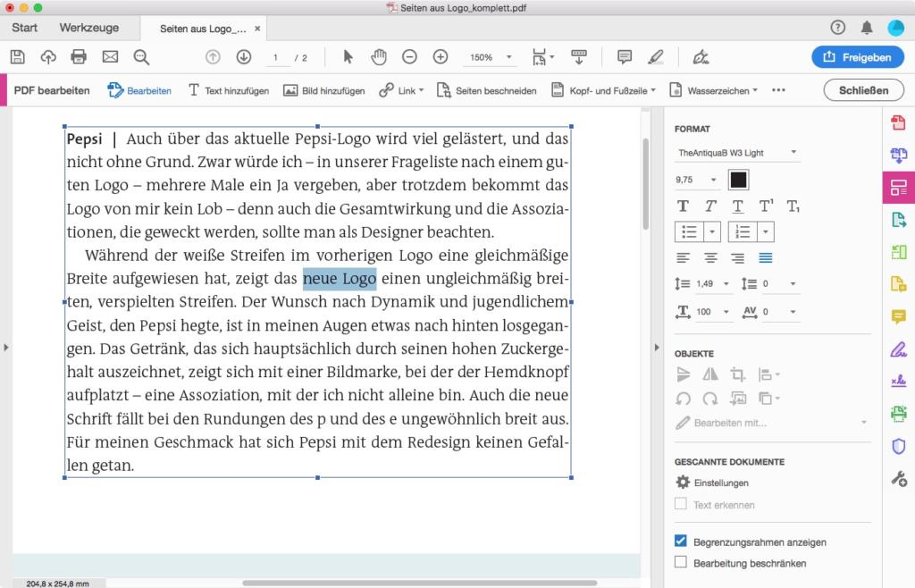915x588 pixels.
Task: Show more edit options ellipsis
Action: pos(778,90)
